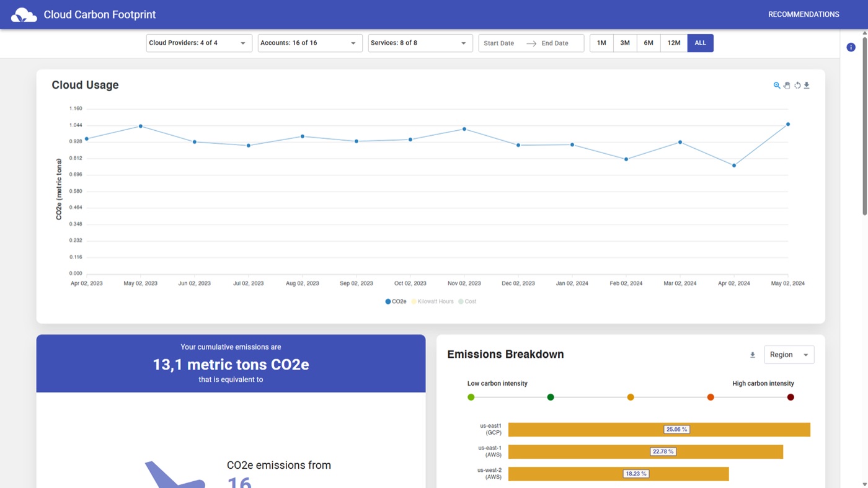Select the chart panning hand tool
Screen dimensions: 868x488
tap(787, 86)
